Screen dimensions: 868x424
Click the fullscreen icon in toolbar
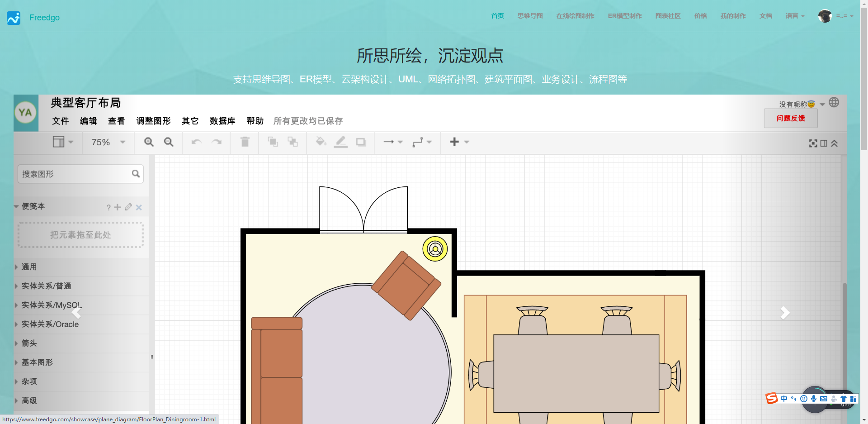pos(813,143)
